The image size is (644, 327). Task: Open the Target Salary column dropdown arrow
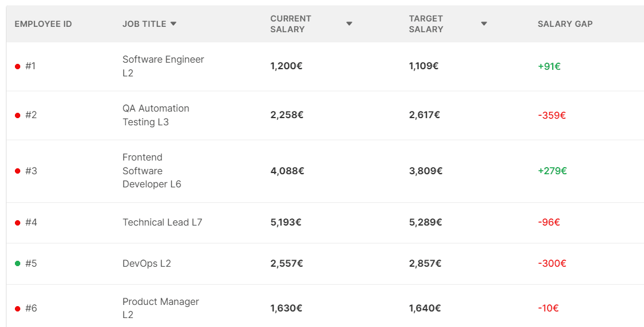point(484,24)
